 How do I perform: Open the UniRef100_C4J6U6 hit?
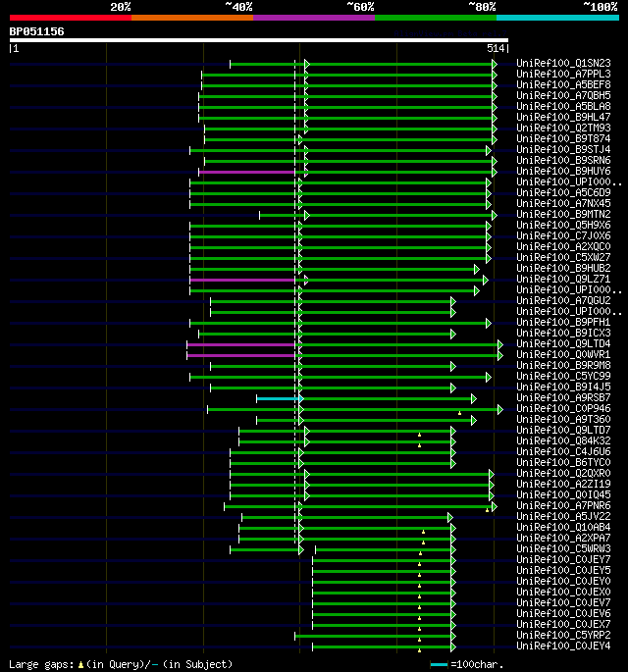(563, 451)
